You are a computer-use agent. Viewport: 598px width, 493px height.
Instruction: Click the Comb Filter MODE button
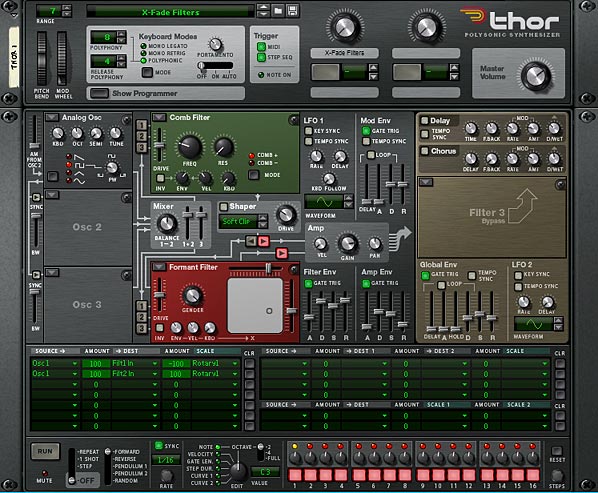click(x=254, y=175)
